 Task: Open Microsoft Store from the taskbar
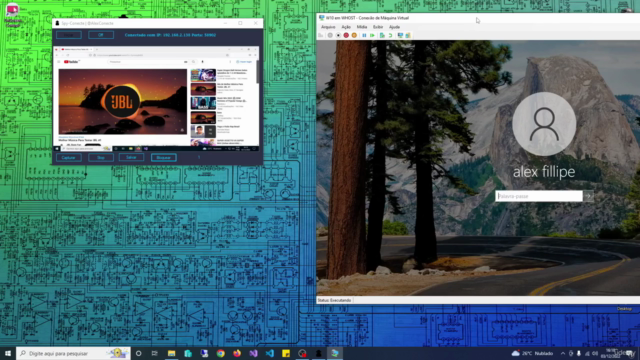[188, 353]
